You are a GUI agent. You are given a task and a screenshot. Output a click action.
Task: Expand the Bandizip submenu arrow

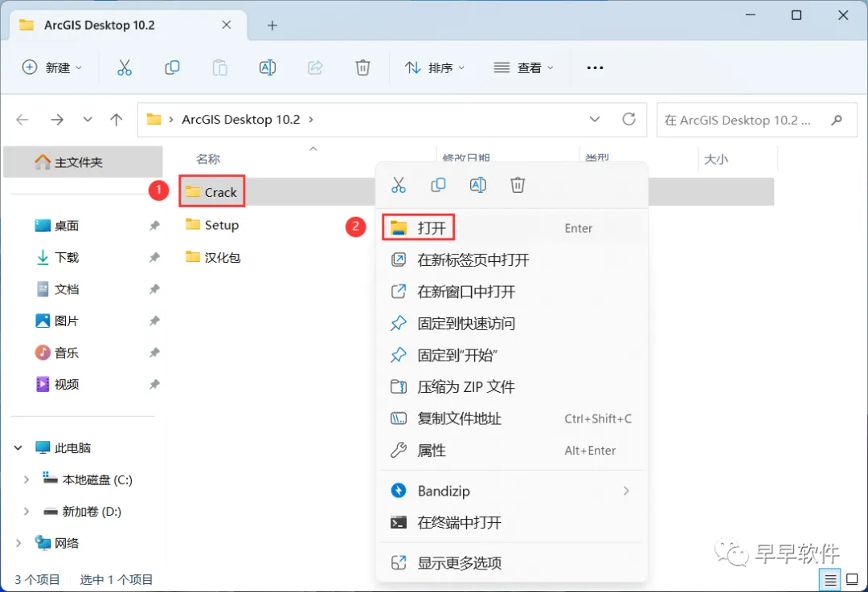tap(626, 491)
